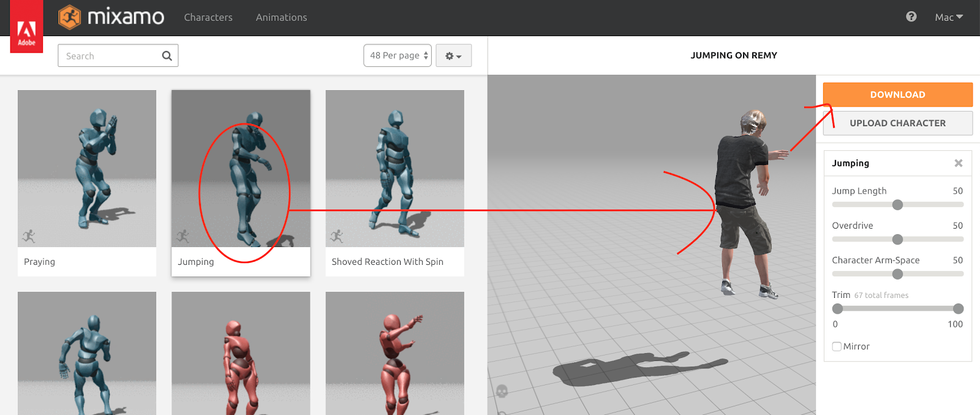This screenshot has width=980, height=415.
Task: Open the Mac account dropdown
Action: coord(949,17)
